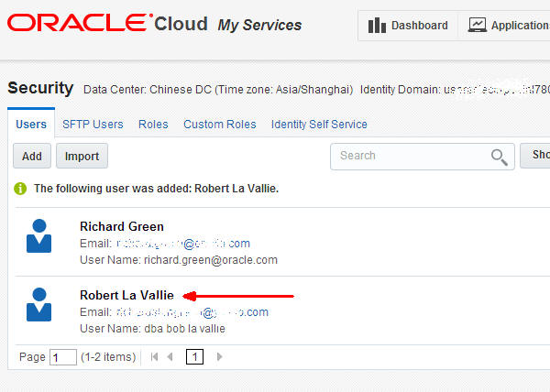
Task: Open Robert La Vallie's user entry
Action: coord(126,295)
